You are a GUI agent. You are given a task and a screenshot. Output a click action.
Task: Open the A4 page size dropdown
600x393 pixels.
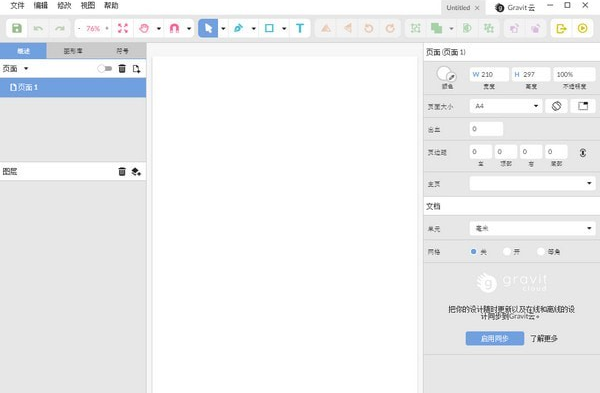pyautogui.click(x=506, y=106)
